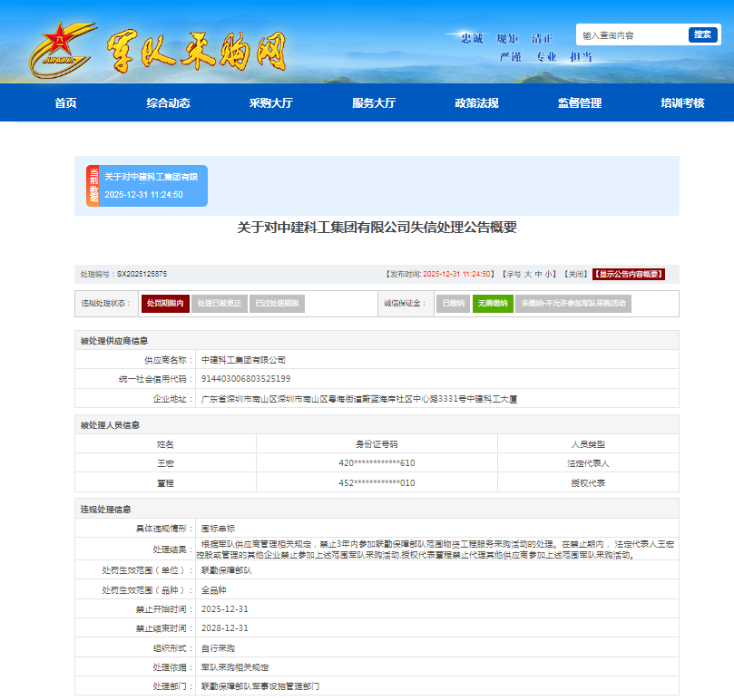734x700 pixels.
Task: Click the violation value 围标串标
Action: click(x=218, y=529)
